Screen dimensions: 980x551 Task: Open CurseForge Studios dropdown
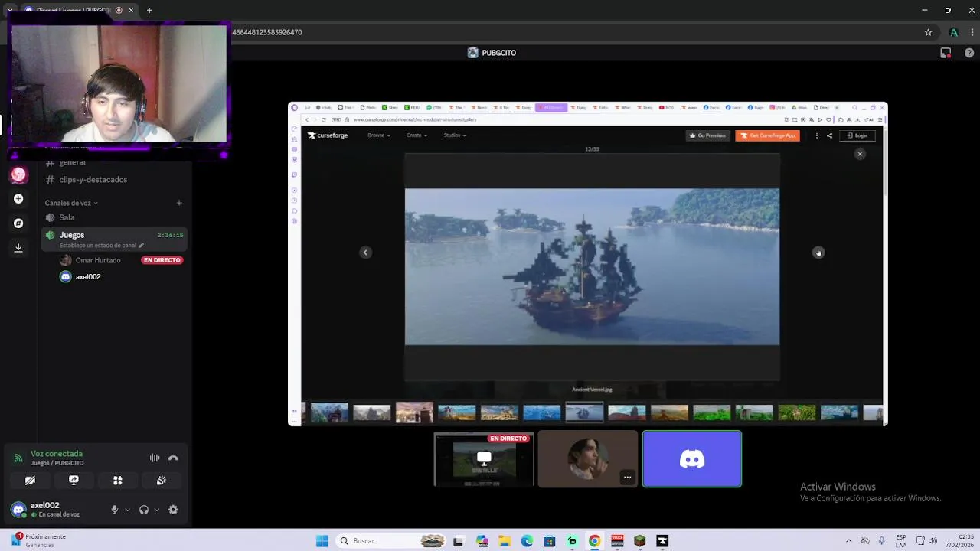455,135
